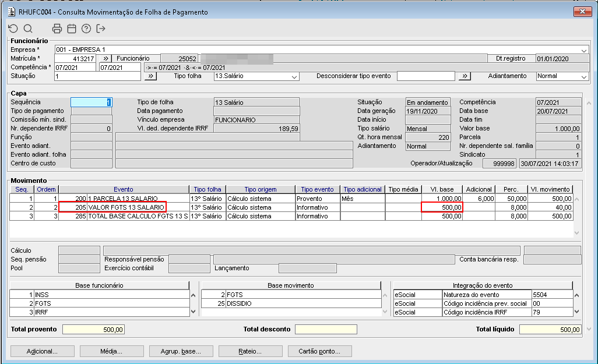
Task: Click the Matrícula input field
Action: coord(75,59)
